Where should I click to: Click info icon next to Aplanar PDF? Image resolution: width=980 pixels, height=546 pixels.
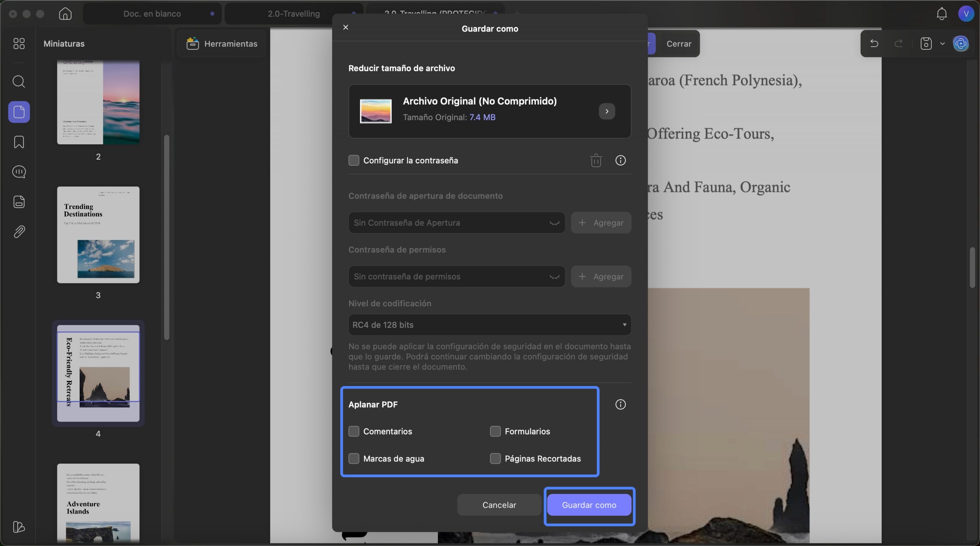tap(620, 404)
